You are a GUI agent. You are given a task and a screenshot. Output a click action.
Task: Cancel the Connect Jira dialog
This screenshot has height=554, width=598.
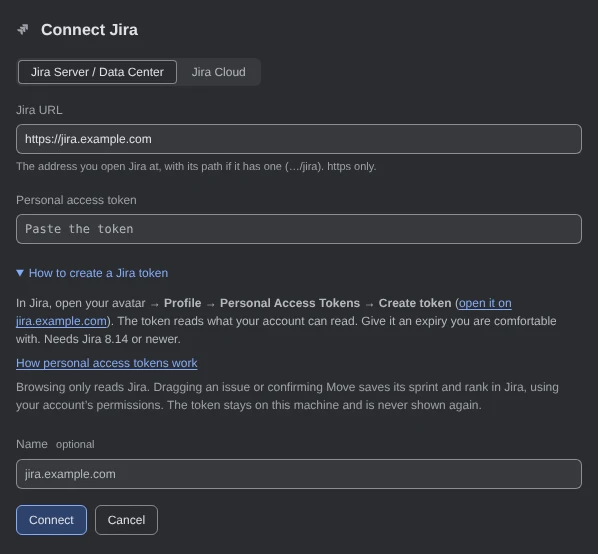click(126, 520)
